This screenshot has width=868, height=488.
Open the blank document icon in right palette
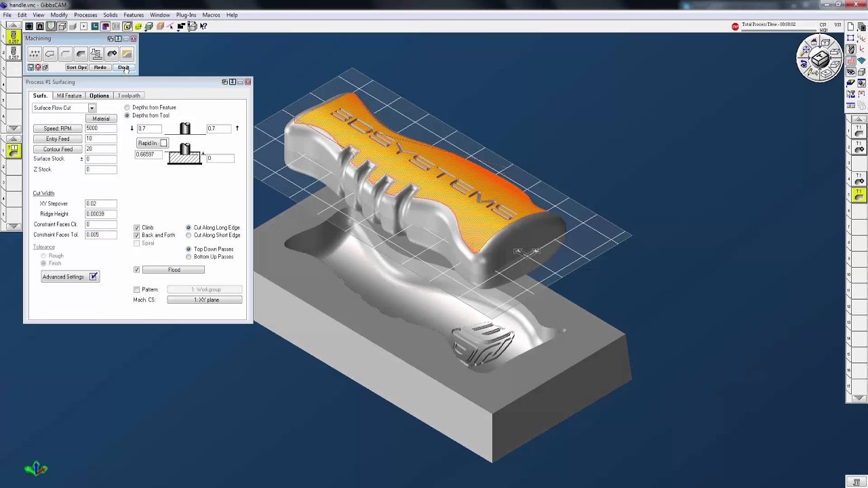point(851,26)
